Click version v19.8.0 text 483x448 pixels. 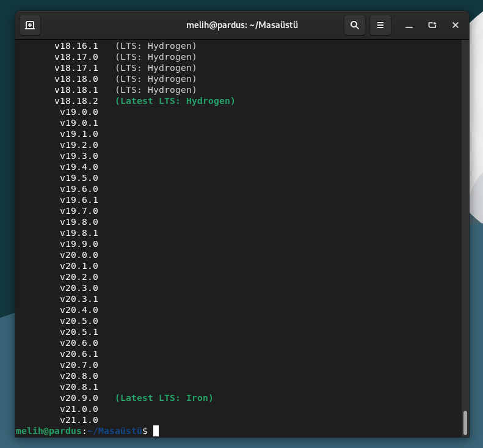(x=79, y=222)
